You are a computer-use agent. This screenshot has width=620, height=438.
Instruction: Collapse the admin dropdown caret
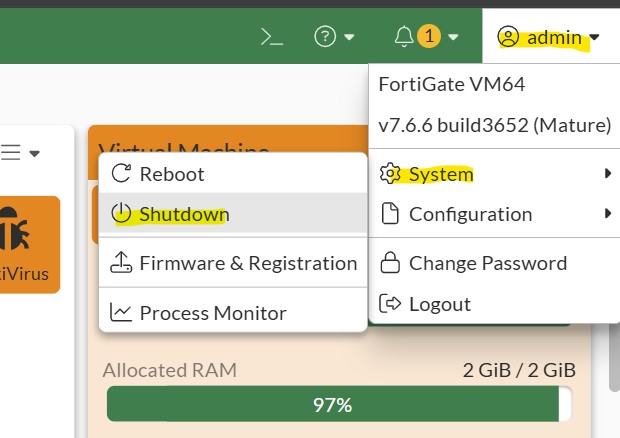(x=595, y=38)
